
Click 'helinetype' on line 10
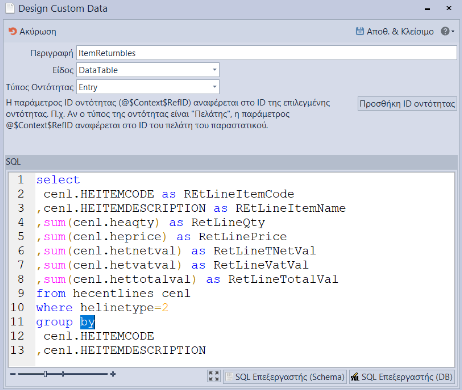click(x=117, y=307)
